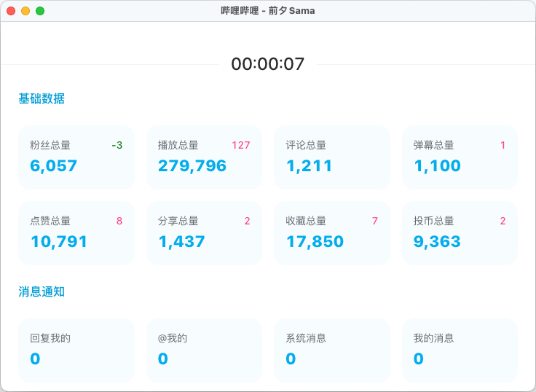This screenshot has height=392, width=536.
Task: Open the 投币总量 card
Action: click(x=459, y=232)
